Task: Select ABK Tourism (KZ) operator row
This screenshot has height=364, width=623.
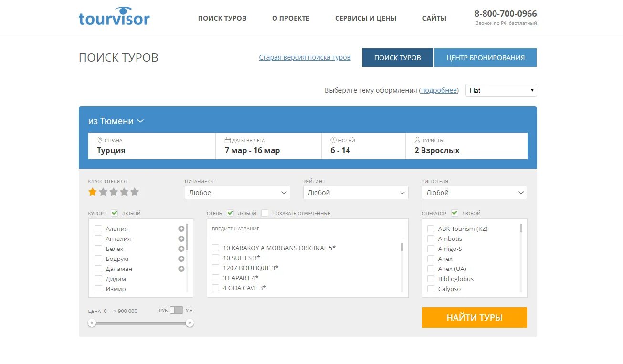Action: coord(458,229)
